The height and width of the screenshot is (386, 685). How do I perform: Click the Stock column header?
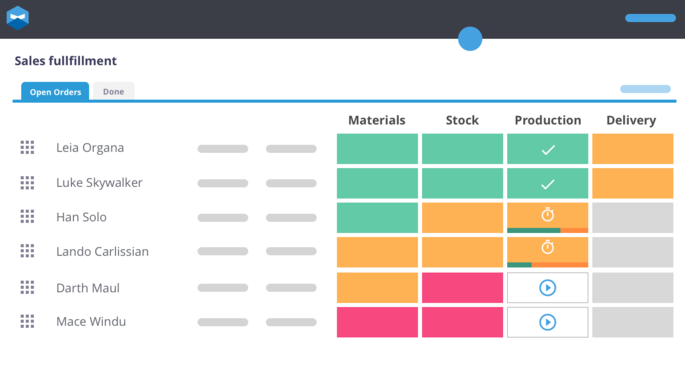point(462,120)
